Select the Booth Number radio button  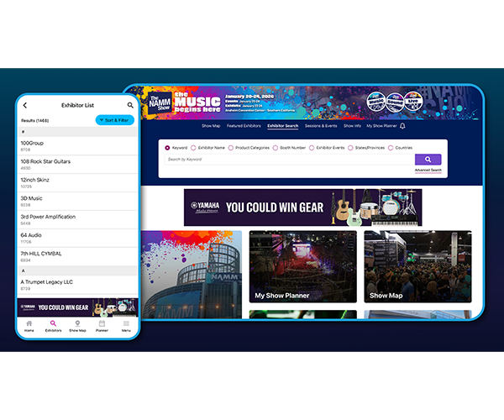point(276,148)
